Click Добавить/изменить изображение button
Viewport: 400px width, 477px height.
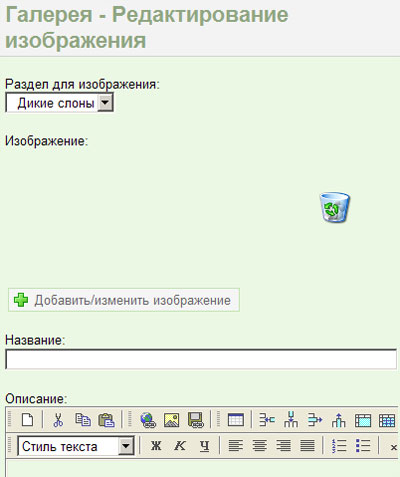[124, 300]
